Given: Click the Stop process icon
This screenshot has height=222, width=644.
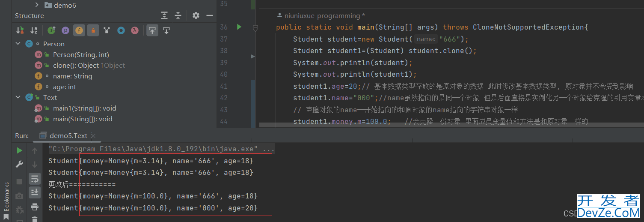Looking at the screenshot, I should pyautogui.click(x=19, y=182).
